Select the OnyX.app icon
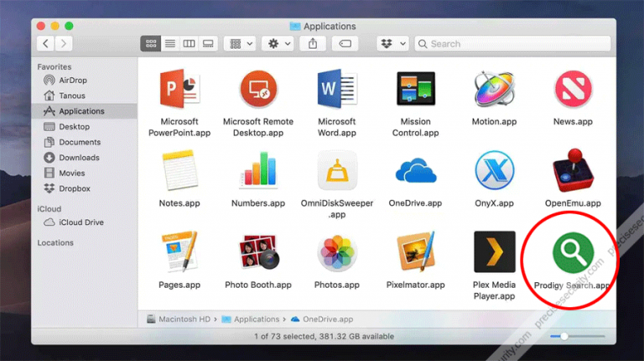This screenshot has width=644, height=361. tap(494, 170)
